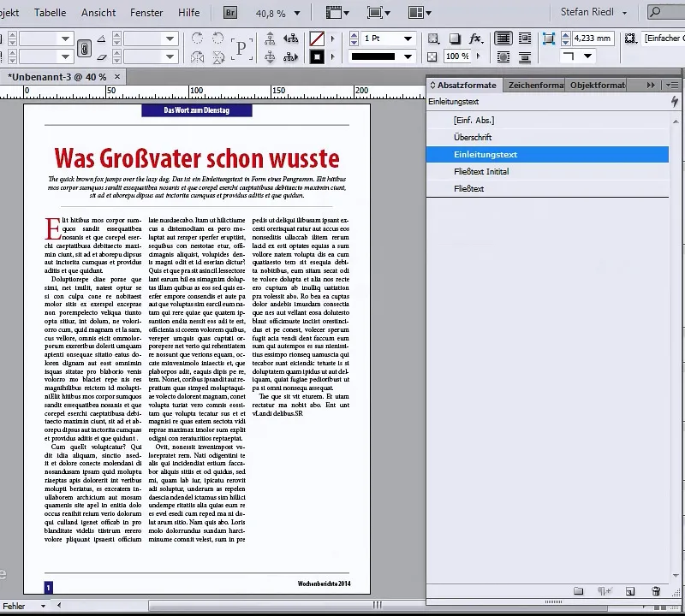Click the fill swatch with red slash
The image size is (685, 616).
pos(317,38)
